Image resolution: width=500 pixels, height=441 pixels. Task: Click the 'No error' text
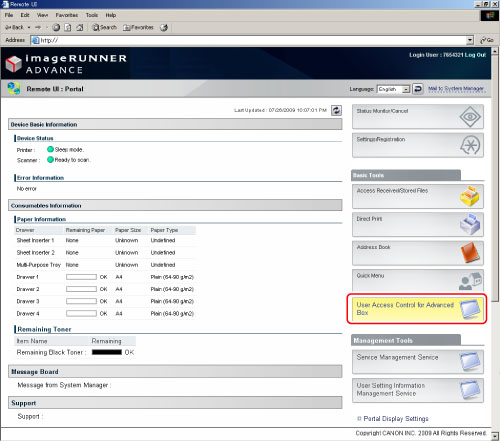[x=27, y=189]
